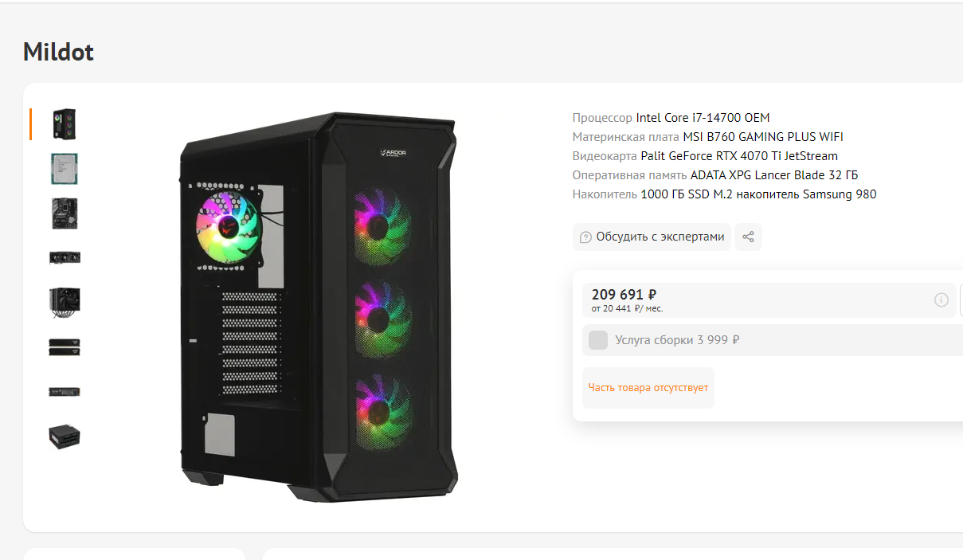Select the graphics card thumbnail
Screen dimensions: 963x560
65,258
